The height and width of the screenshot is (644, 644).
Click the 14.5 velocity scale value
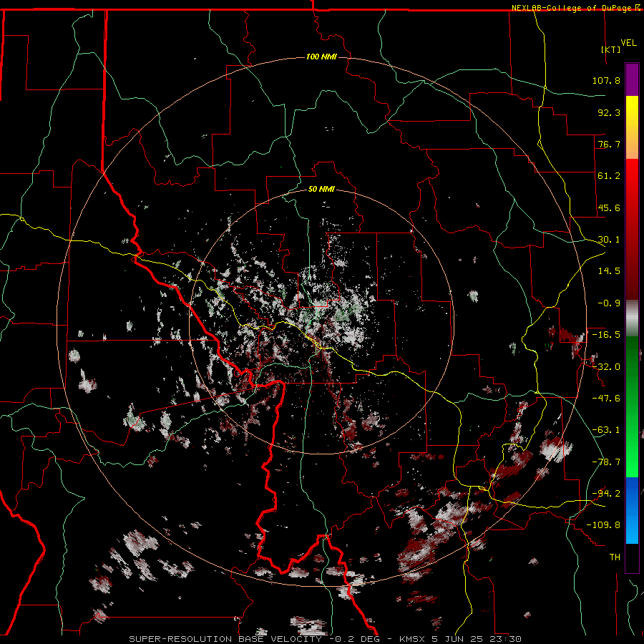tap(609, 271)
